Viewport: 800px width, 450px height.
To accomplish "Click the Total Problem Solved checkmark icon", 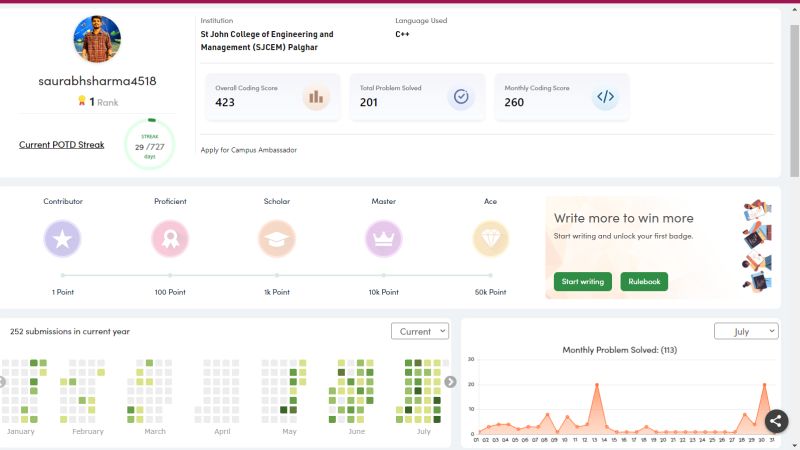I will coord(460,97).
